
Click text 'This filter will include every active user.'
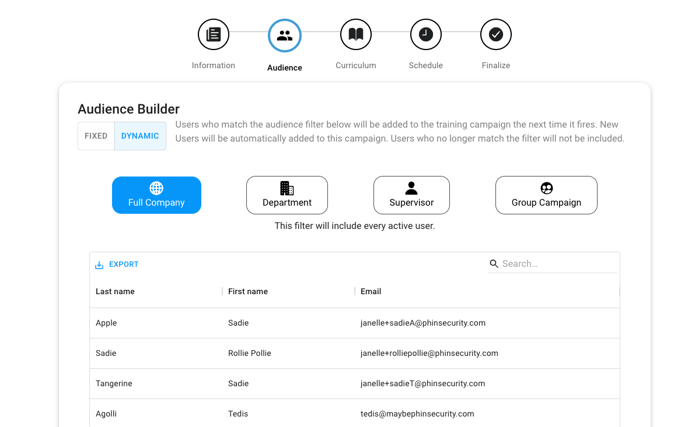[355, 226]
